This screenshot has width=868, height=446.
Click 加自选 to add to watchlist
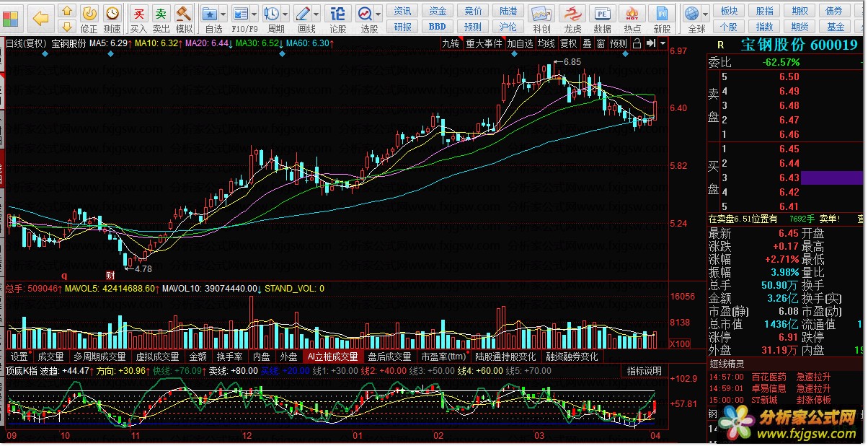click(520, 43)
